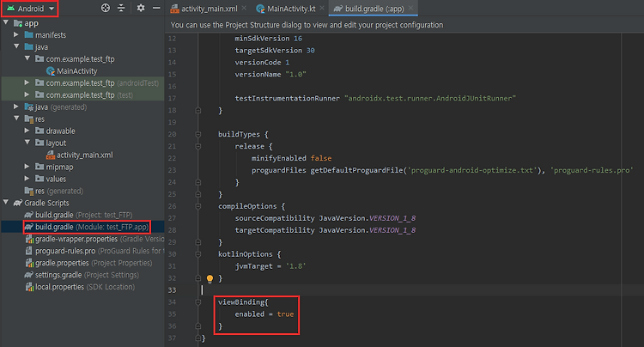Open gradle-wrapper.properties file
This screenshot has width=644, height=347.
pos(100,239)
